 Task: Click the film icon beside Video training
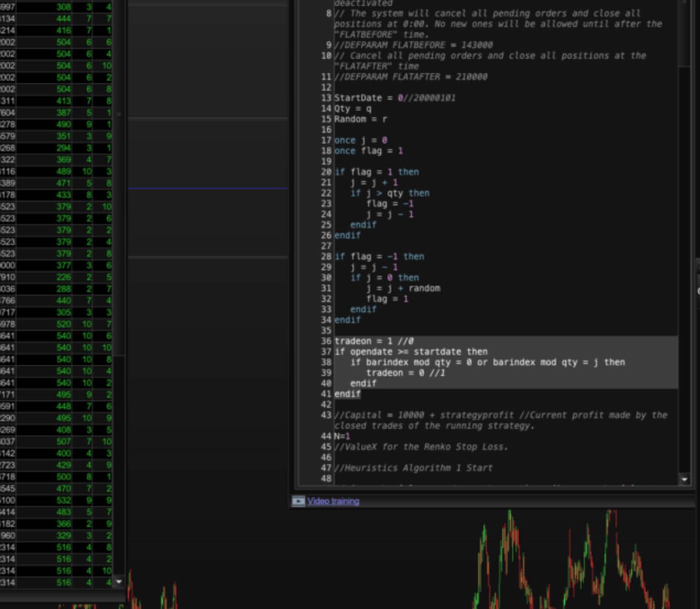(x=299, y=501)
